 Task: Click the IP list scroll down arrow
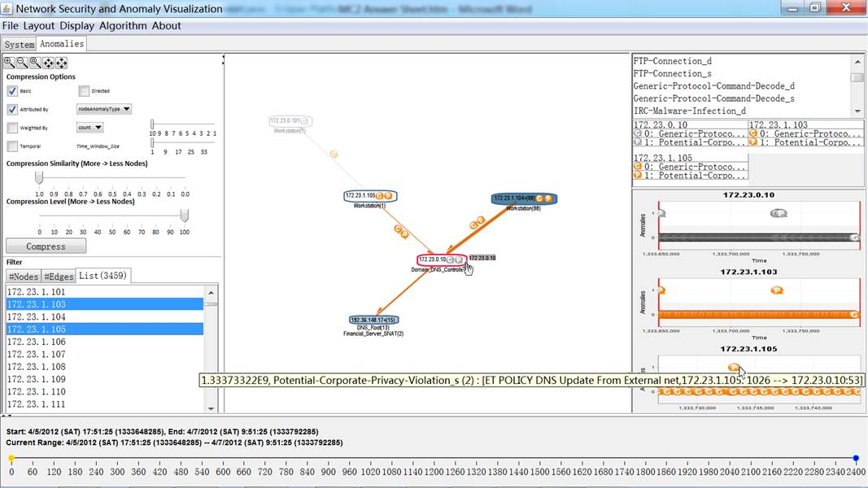211,408
